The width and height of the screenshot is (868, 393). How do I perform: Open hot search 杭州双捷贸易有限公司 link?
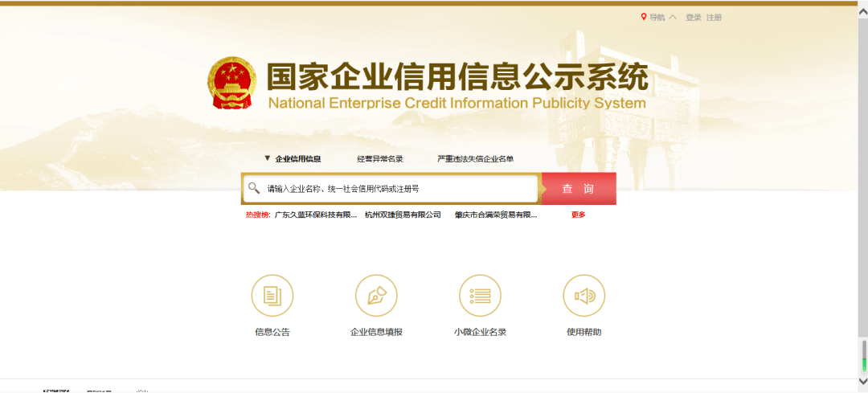[403, 215]
